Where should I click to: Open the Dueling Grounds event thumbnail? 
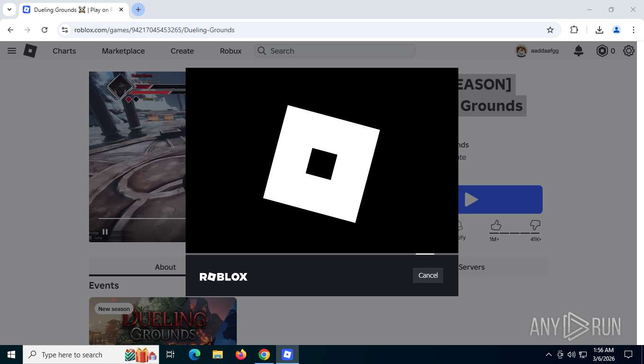(x=163, y=321)
